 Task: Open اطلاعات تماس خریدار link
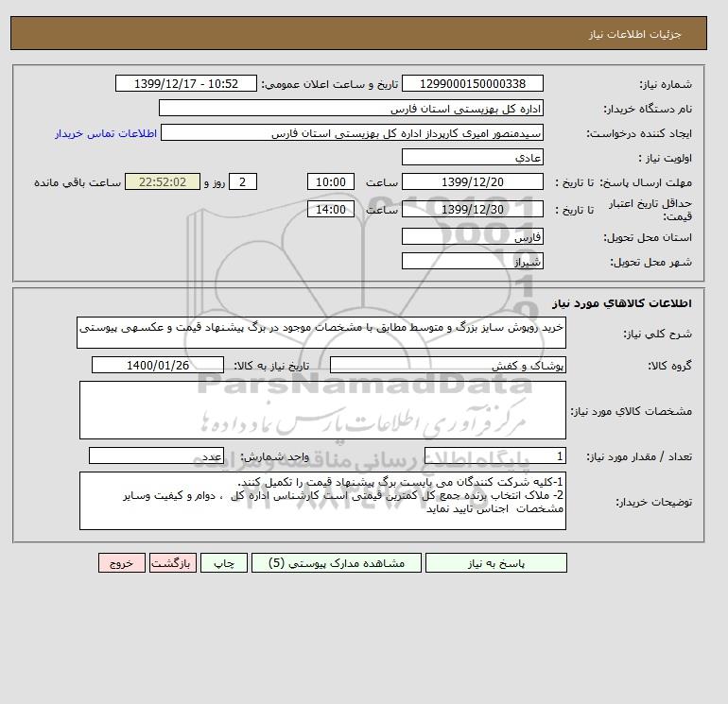click(x=106, y=133)
